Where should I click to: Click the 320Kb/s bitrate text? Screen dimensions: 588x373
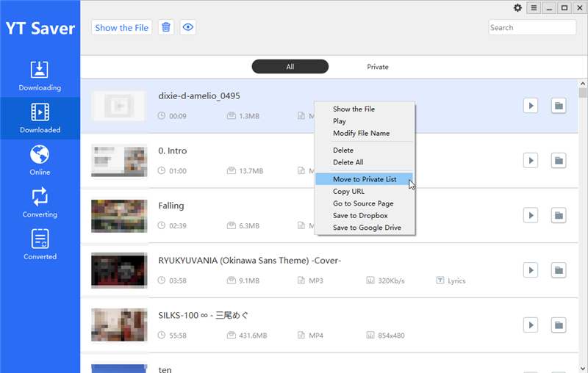pos(391,280)
